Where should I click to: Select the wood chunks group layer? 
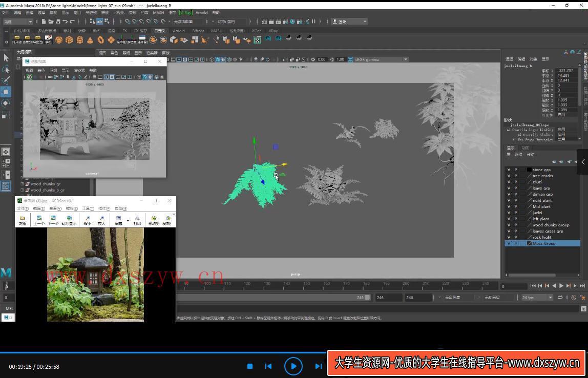click(551, 225)
